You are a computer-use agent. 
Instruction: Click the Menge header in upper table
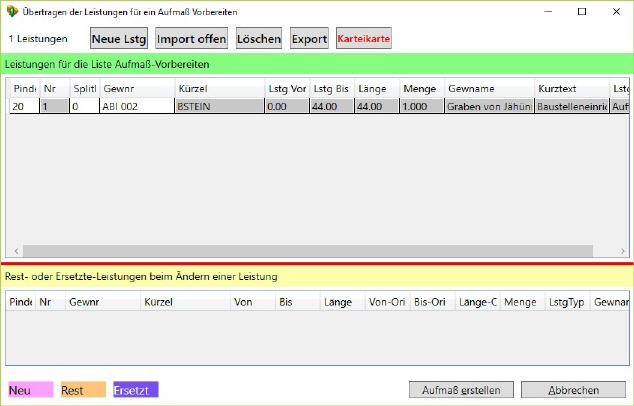[420, 89]
